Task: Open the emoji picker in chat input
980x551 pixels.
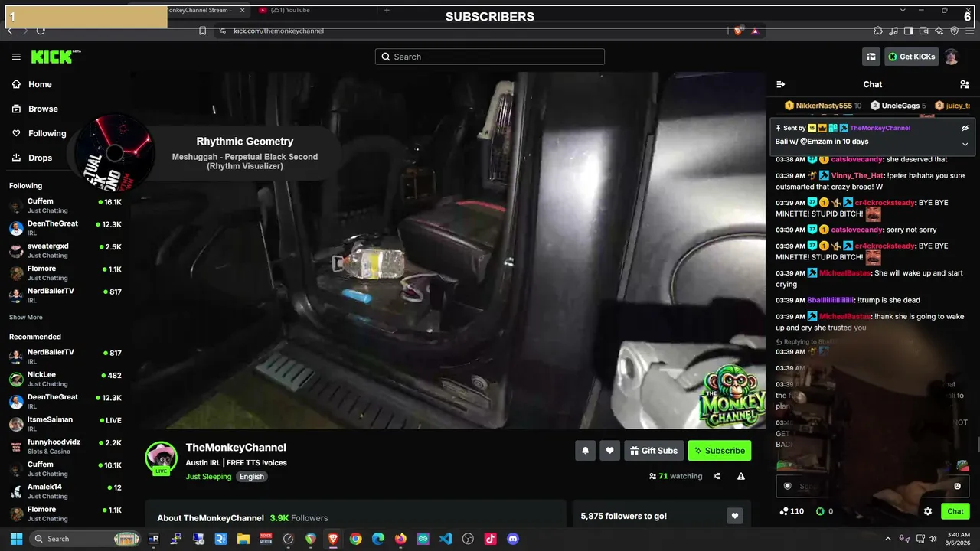Action: click(957, 486)
